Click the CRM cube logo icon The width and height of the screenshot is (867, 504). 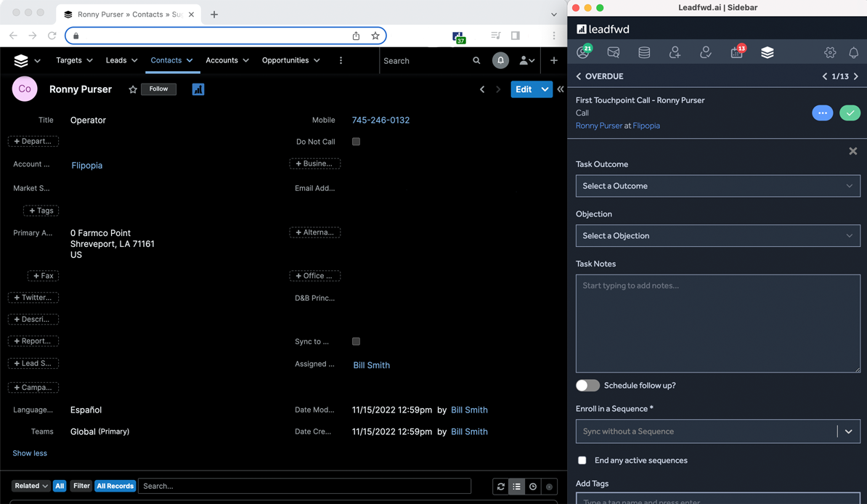pyautogui.click(x=21, y=60)
